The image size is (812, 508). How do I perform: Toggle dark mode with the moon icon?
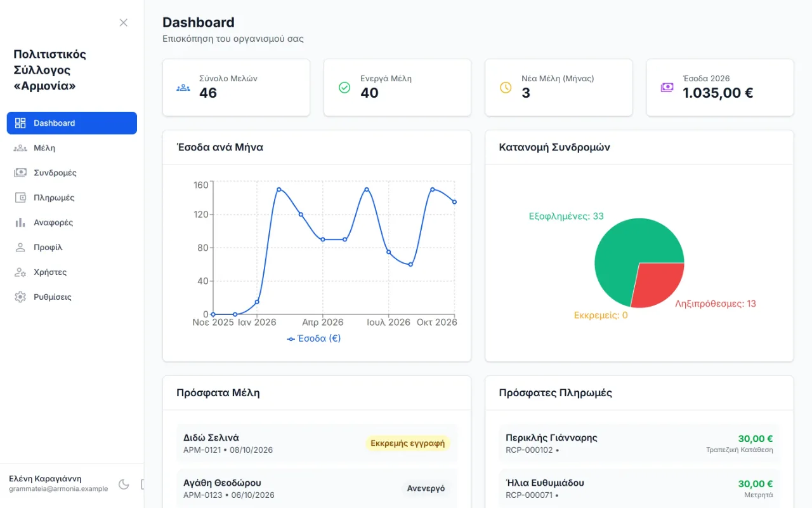(x=124, y=485)
